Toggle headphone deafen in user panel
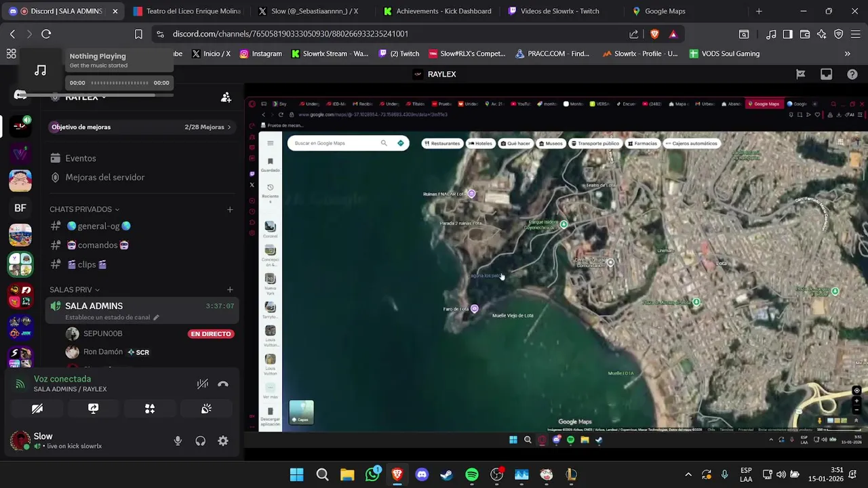 [201, 441]
